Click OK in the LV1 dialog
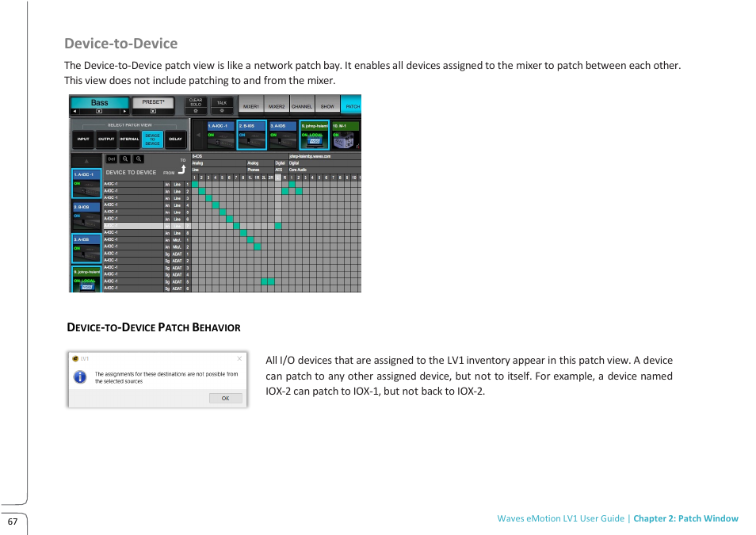 [225, 399]
